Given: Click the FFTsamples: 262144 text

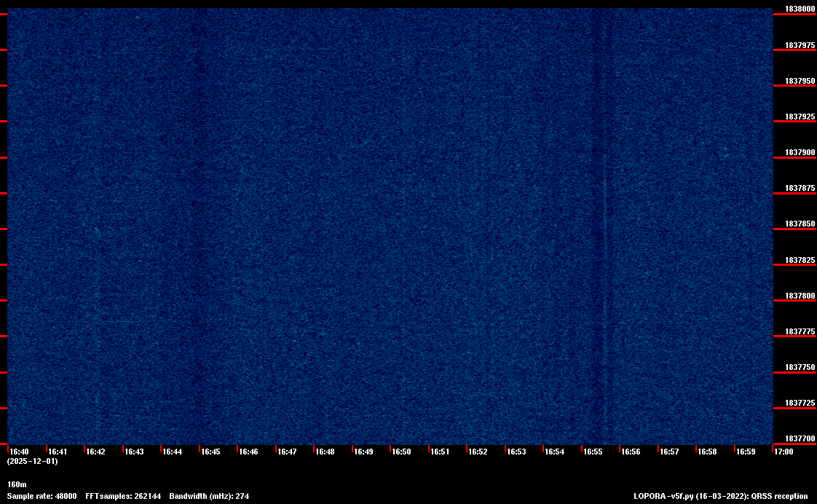Looking at the screenshot, I should pyautogui.click(x=123, y=496).
